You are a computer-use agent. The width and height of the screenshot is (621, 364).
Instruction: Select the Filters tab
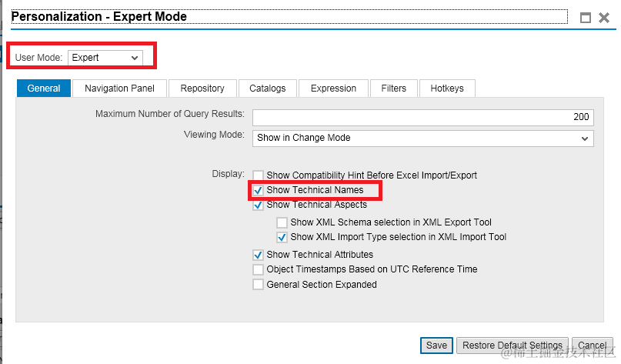pos(394,88)
